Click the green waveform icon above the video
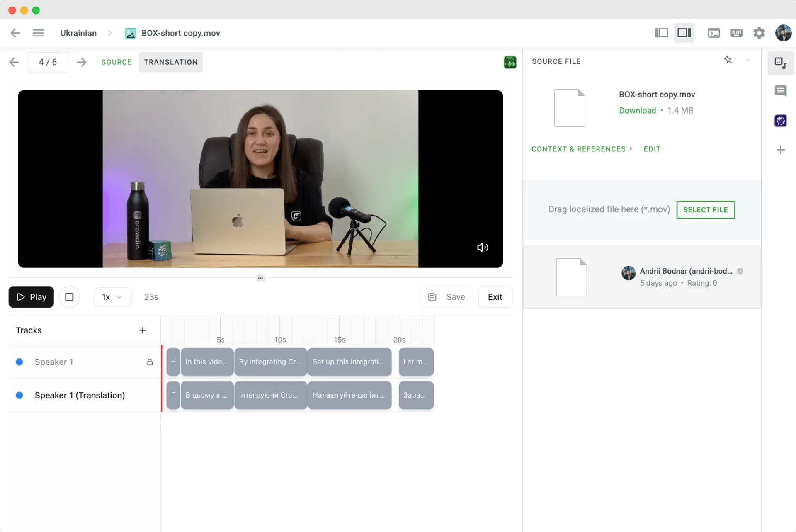The image size is (796, 532). [510, 62]
